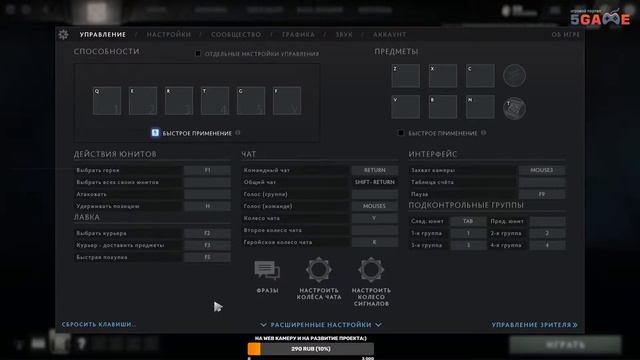
Task: Expand РАСШИРЕННЫЕ НАСТРОЙКИ section
Action: click(x=321, y=325)
